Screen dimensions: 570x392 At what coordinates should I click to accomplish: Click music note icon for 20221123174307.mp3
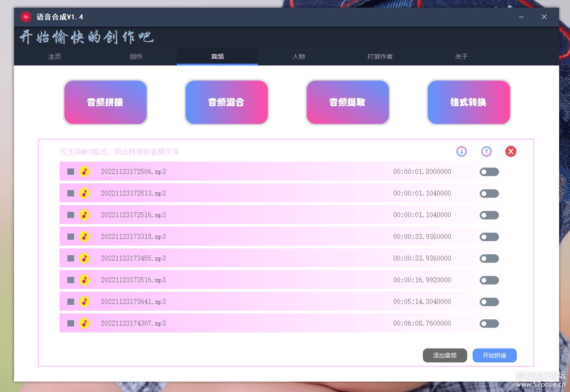click(84, 323)
